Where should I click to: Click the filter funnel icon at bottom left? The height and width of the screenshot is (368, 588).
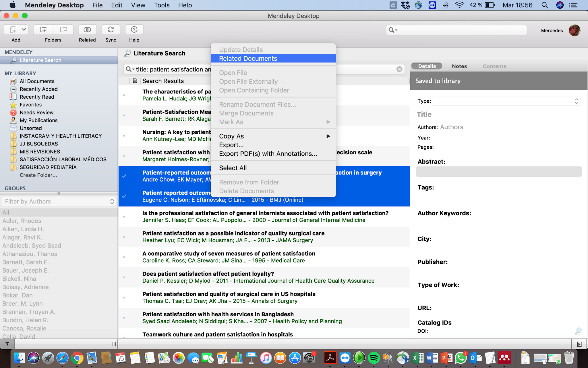coord(7,344)
